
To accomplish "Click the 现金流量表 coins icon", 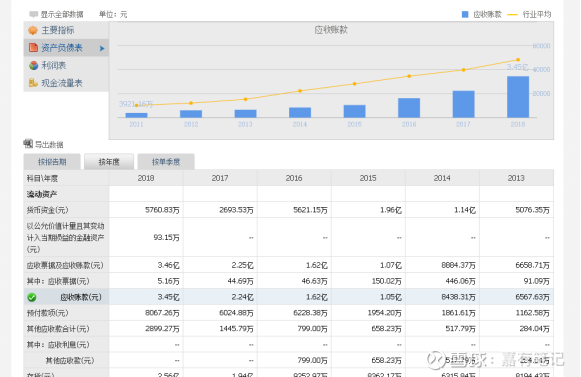I will (33, 83).
